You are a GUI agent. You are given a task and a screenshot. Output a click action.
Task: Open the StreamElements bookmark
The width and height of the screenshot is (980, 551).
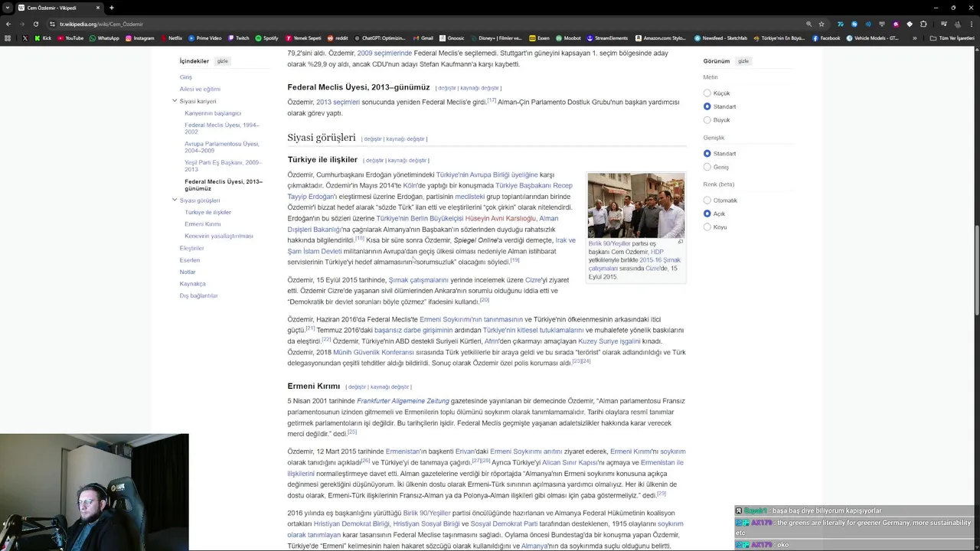click(x=608, y=37)
